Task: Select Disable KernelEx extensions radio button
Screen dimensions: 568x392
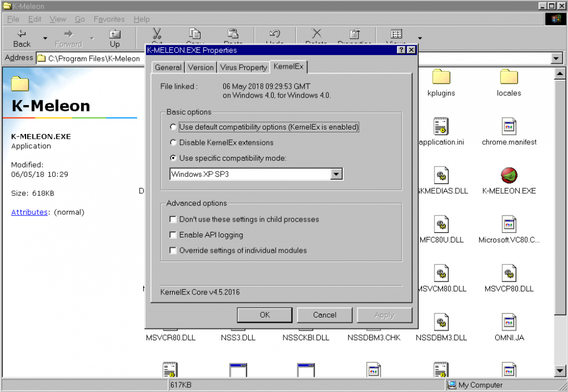Action: (x=173, y=143)
